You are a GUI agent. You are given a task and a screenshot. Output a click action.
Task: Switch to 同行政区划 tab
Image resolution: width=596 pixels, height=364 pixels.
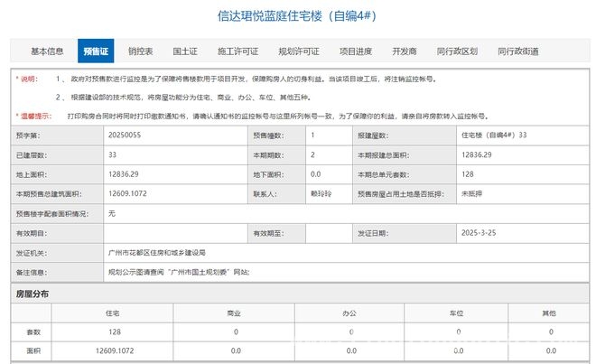pyautogui.click(x=457, y=51)
